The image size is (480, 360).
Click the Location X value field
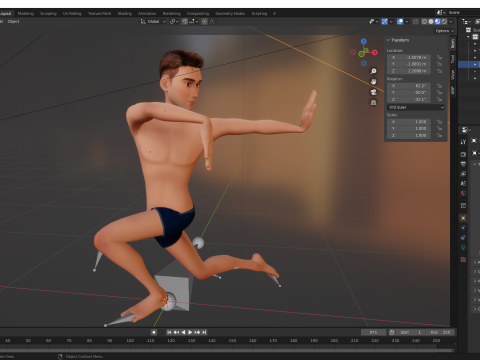point(409,57)
